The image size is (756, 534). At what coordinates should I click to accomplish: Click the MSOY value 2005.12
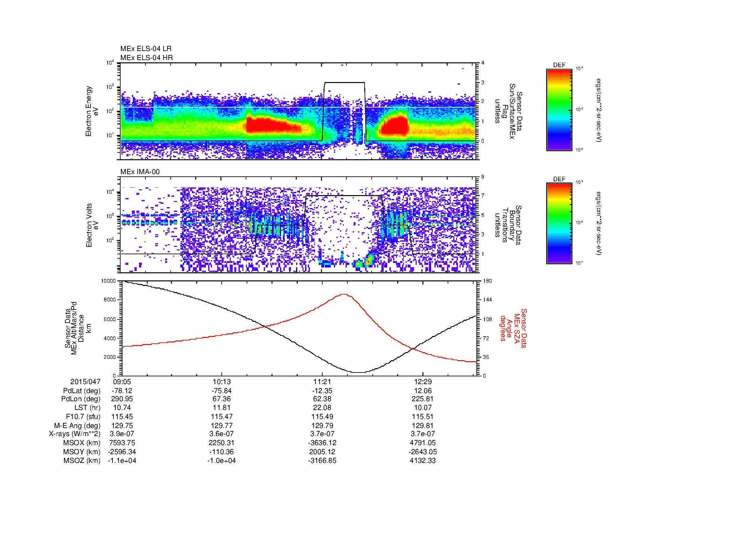[x=322, y=452]
